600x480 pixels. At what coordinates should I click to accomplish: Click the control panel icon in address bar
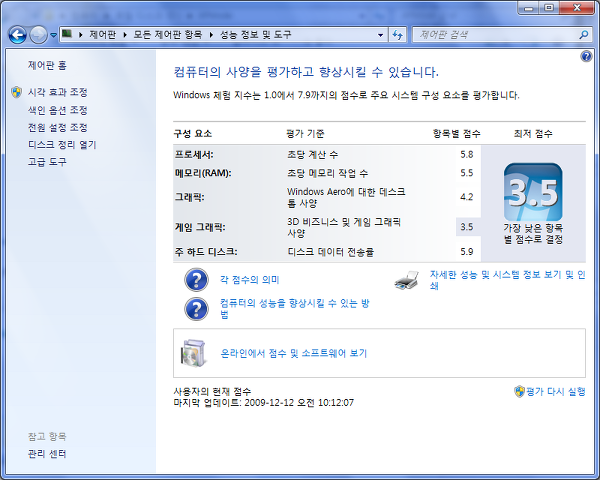67,34
